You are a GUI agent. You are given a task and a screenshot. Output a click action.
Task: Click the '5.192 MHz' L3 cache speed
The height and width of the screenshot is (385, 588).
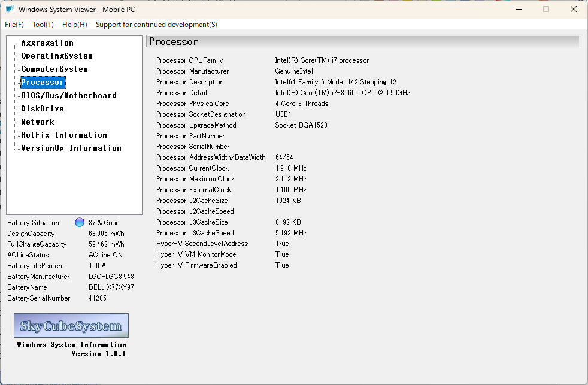point(291,233)
